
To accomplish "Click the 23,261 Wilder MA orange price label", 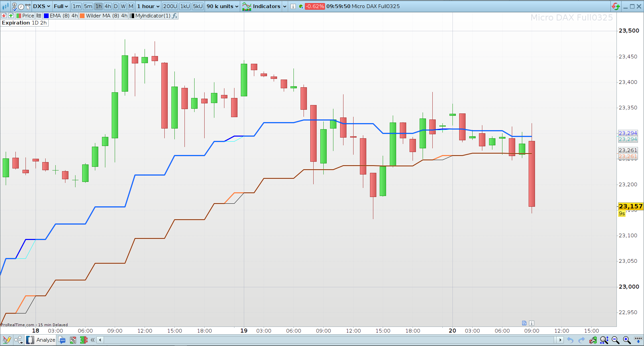I will point(628,156).
